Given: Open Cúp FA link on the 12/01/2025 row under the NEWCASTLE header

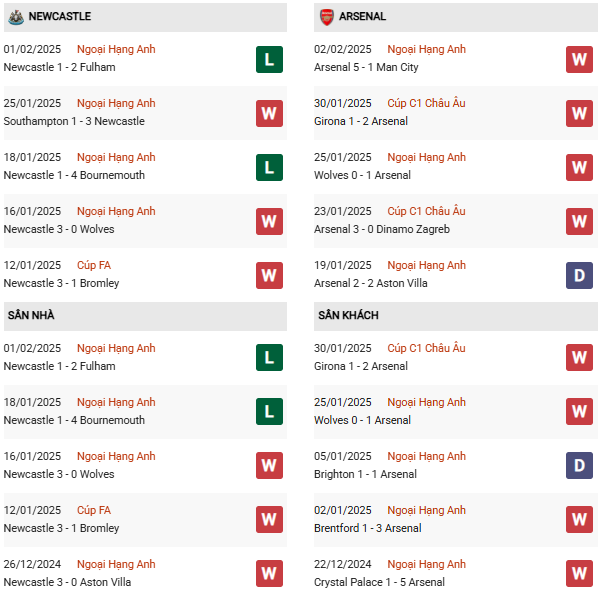Looking at the screenshot, I should (94, 266).
